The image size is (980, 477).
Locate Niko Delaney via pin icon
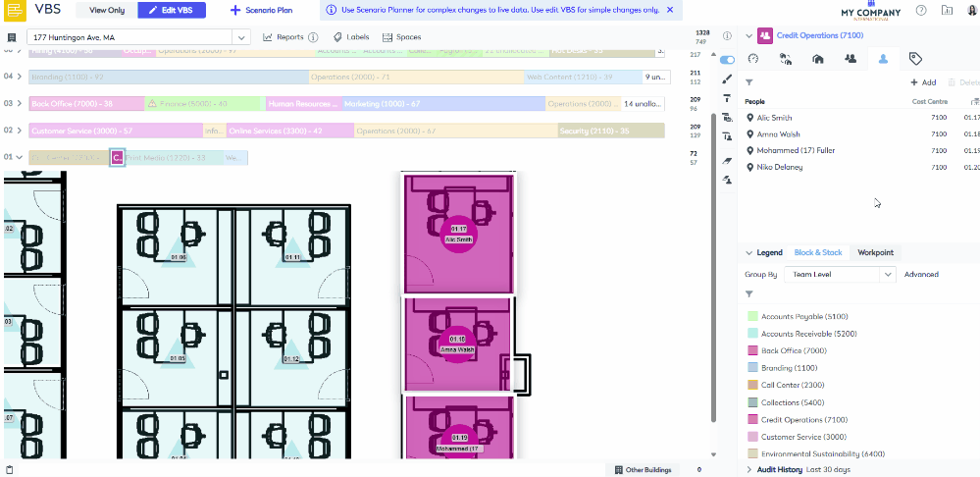[750, 167]
